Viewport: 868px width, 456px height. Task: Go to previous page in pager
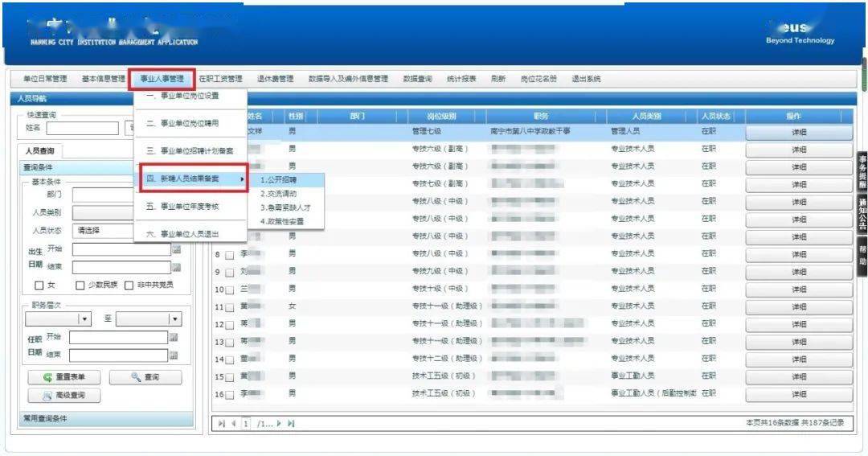coord(234,423)
